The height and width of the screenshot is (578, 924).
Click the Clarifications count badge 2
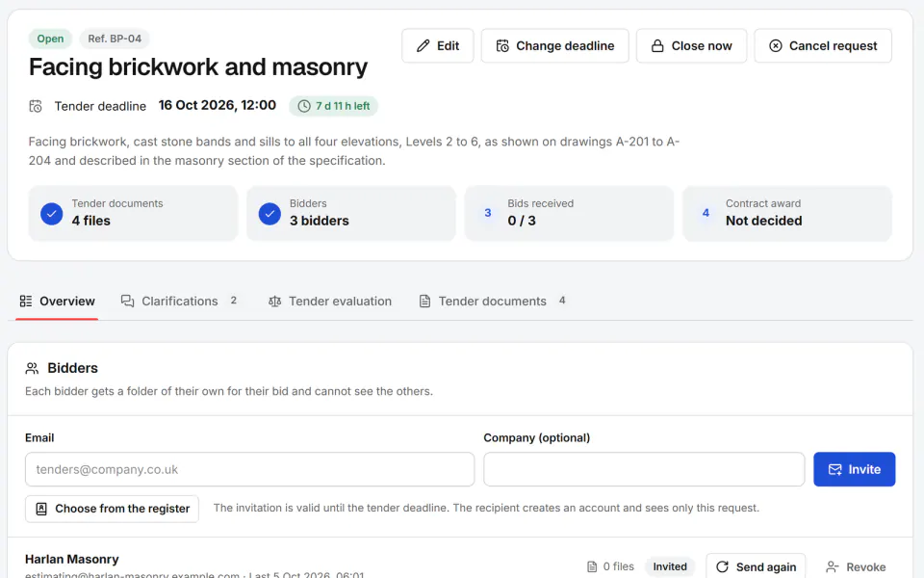(233, 301)
